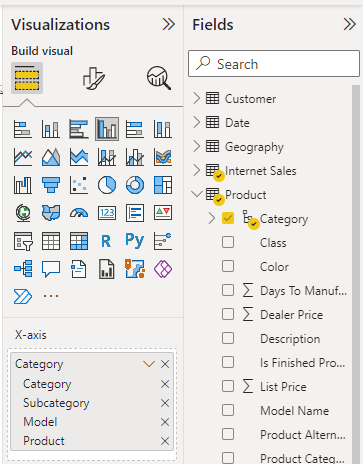Select the gauge visual
This screenshot has width=363, height=464.
pyautogui.click(x=79, y=213)
